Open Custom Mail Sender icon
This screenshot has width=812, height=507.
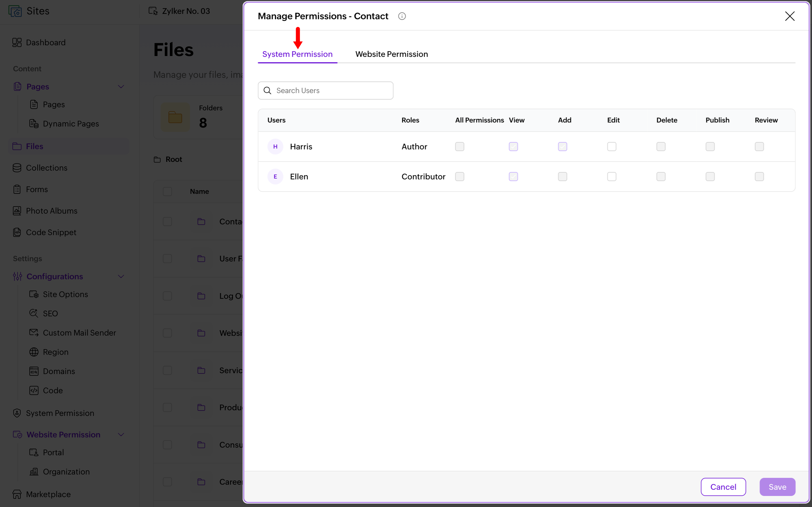[34, 333]
